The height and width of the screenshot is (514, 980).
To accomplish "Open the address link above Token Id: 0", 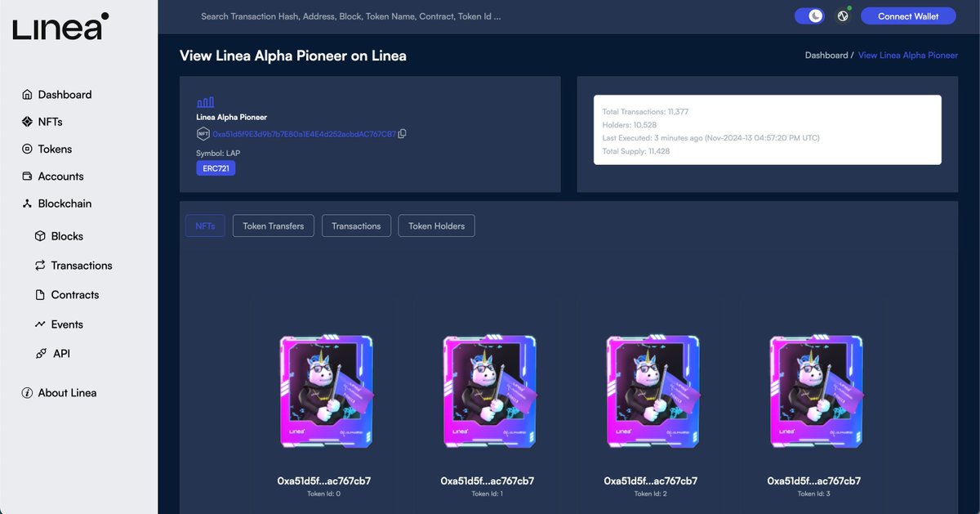I will (324, 481).
